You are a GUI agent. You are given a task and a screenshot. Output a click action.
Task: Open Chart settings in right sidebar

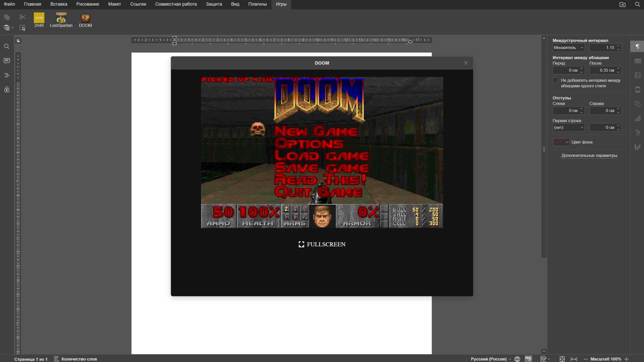[x=638, y=118]
